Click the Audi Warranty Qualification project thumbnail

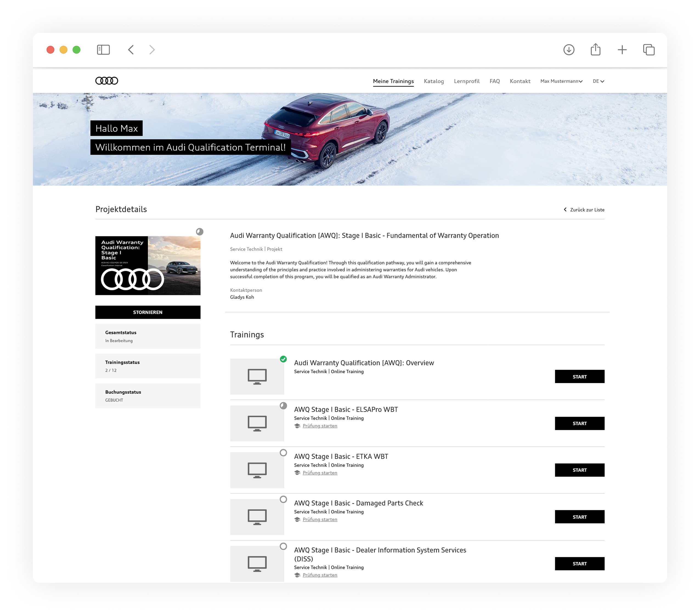pyautogui.click(x=148, y=266)
